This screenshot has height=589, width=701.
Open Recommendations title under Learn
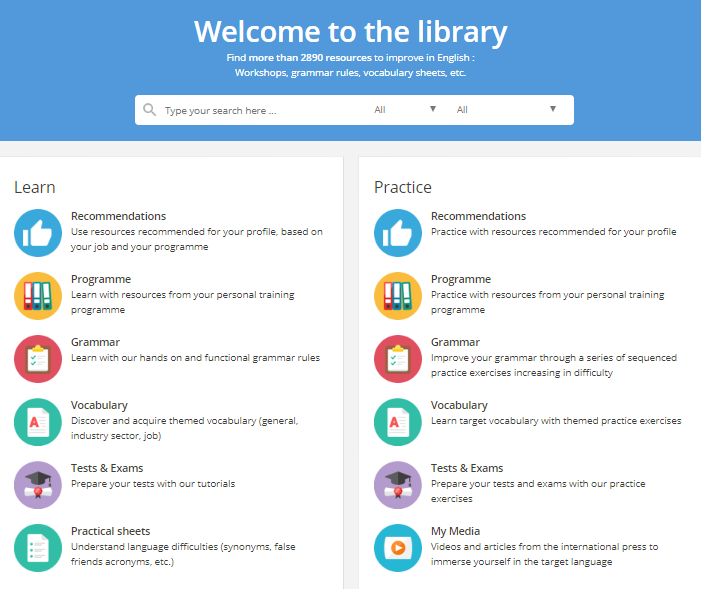click(118, 216)
